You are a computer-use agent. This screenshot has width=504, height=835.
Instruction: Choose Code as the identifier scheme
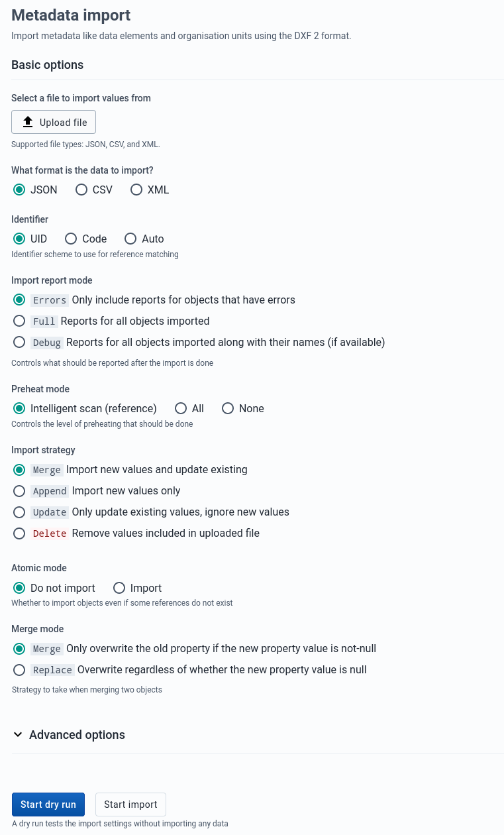71,239
